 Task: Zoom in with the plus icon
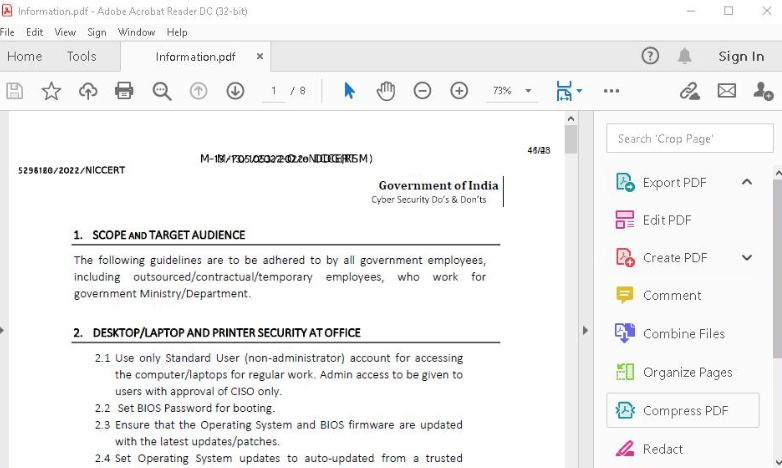[x=459, y=91]
